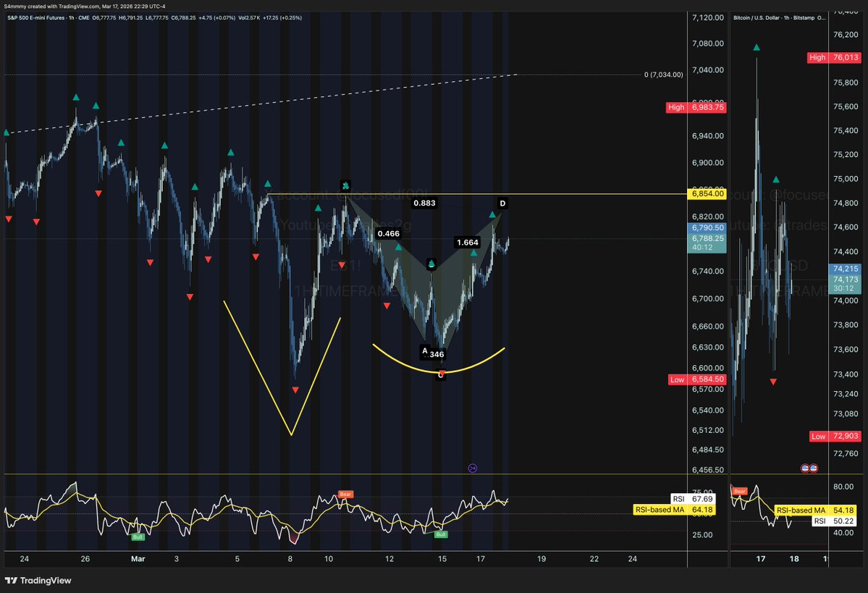Screen dimensions: 868x593
Task: Click the RSI-based MA 64.18 label
Action: click(x=674, y=510)
